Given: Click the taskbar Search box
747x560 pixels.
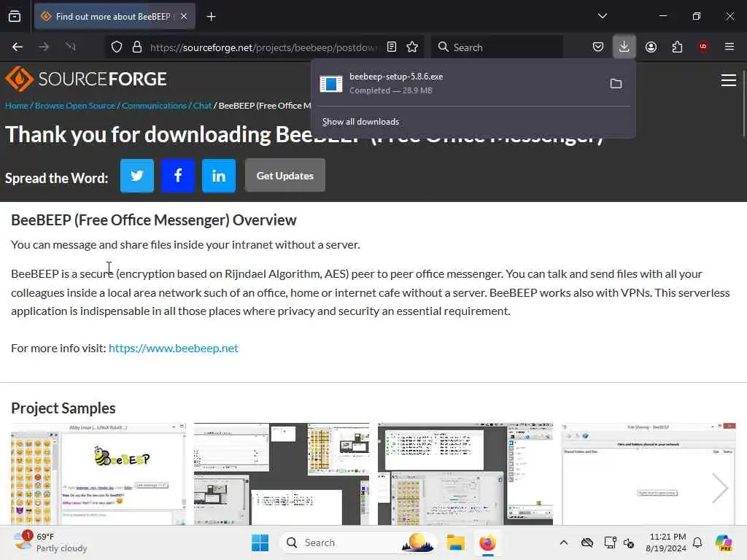Looking at the screenshot, I should tap(358, 542).
